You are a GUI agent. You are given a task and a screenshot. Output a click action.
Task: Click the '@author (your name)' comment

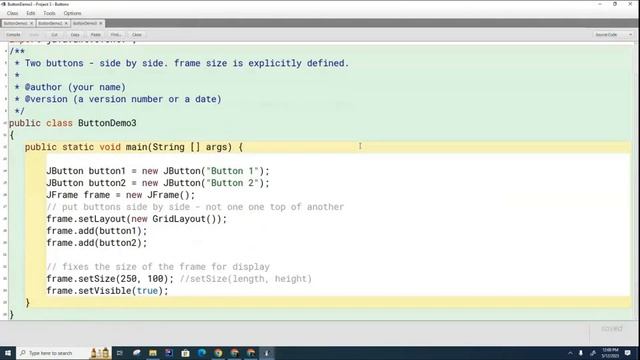(x=75, y=87)
